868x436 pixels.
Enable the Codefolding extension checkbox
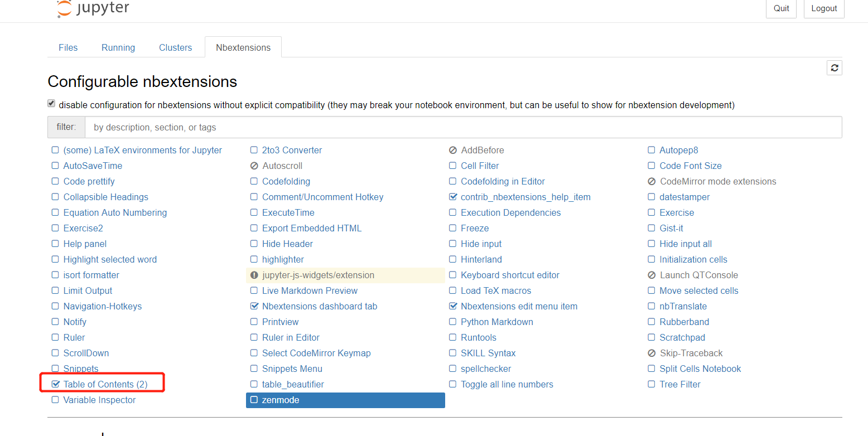[x=254, y=182]
